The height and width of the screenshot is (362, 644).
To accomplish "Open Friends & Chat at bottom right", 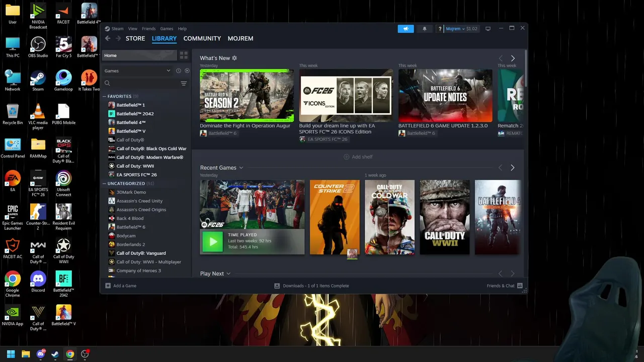I will point(505,286).
